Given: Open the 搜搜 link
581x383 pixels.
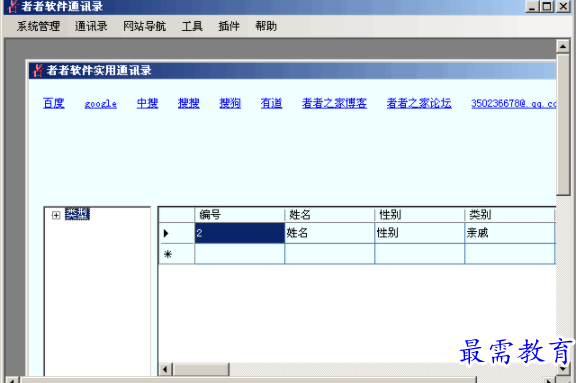Looking at the screenshot, I should (189, 103).
